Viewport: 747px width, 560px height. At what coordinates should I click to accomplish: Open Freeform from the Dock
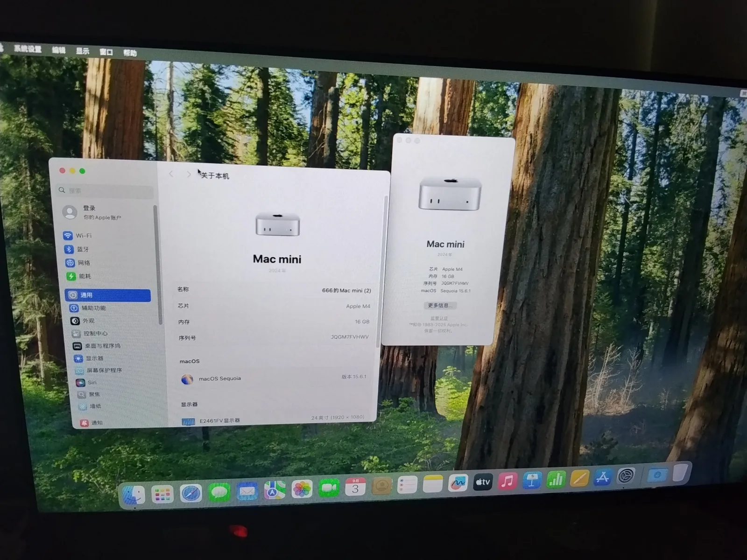(x=458, y=483)
